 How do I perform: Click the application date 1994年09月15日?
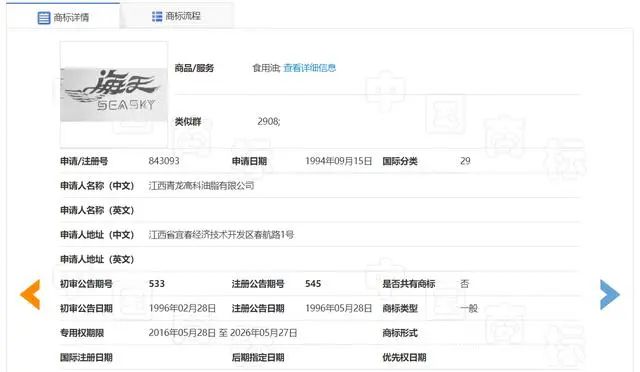point(338,161)
